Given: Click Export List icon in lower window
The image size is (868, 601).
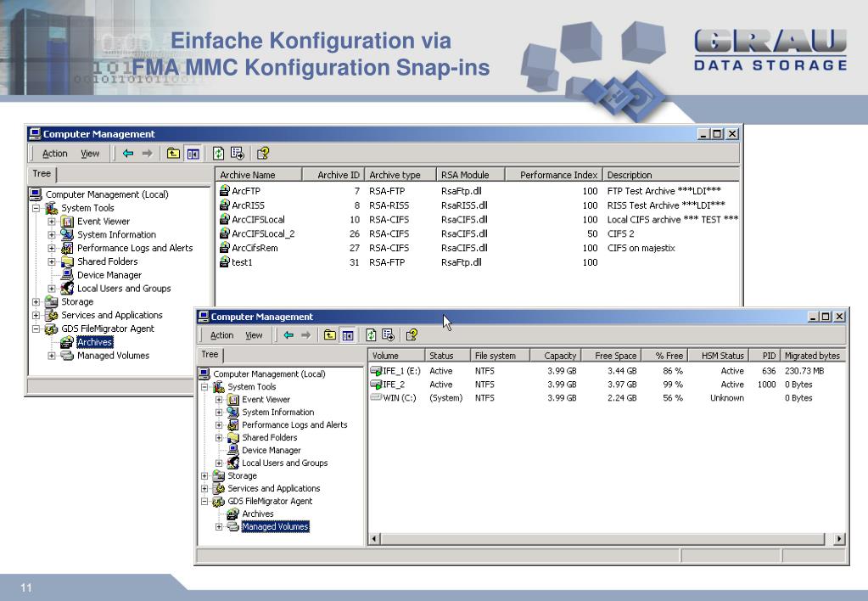Looking at the screenshot, I should 388,335.
